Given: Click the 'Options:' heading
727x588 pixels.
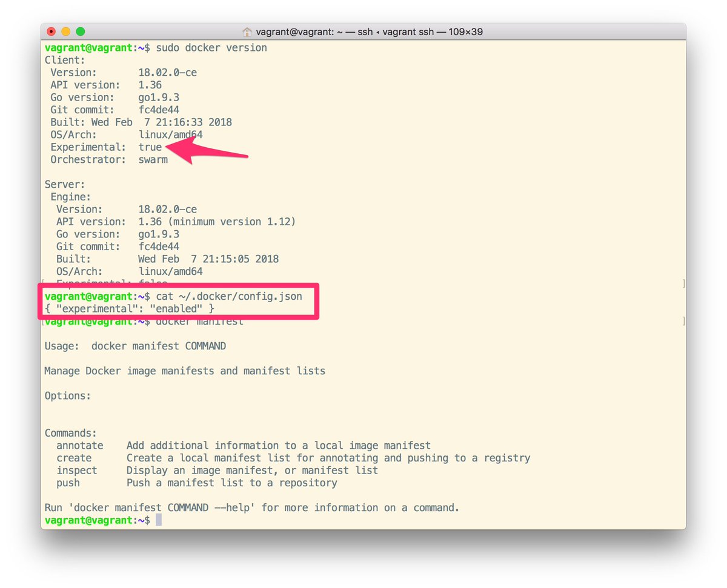Looking at the screenshot, I should [x=68, y=395].
